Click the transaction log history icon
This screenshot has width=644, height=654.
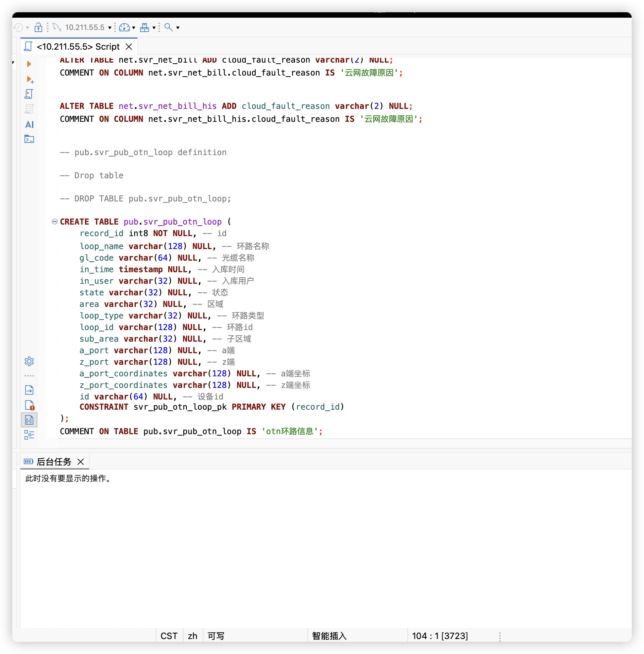click(x=18, y=27)
